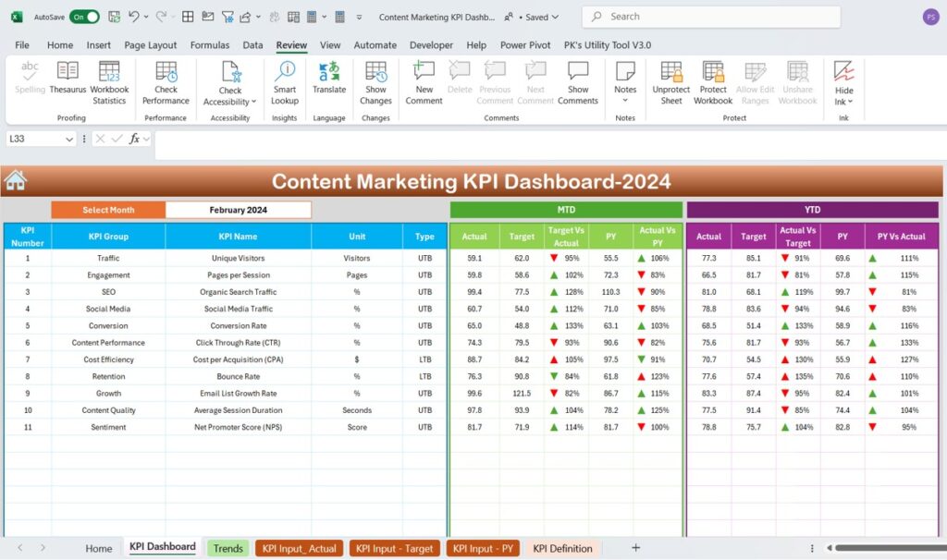
Task: Click the Home sheet tab
Action: coord(98,549)
